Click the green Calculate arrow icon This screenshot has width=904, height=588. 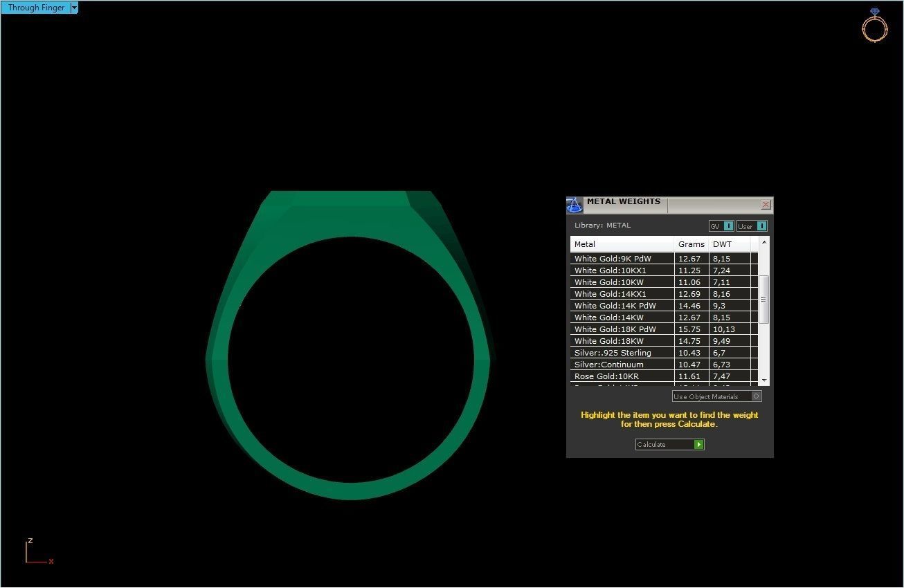[x=699, y=444]
